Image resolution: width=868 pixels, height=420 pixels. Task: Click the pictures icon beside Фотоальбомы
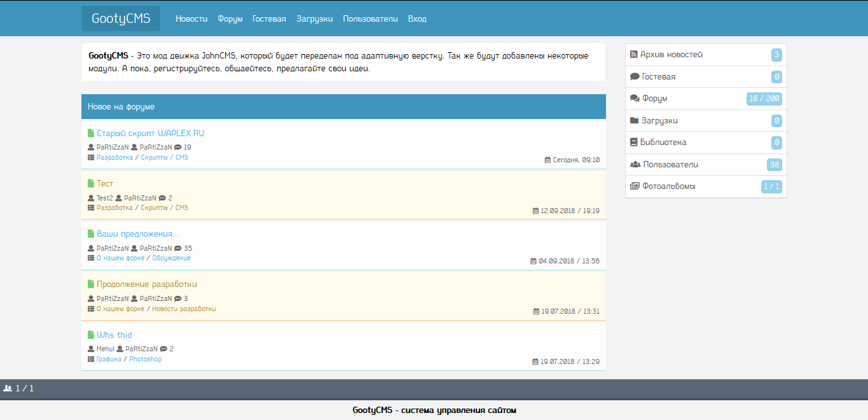635,186
